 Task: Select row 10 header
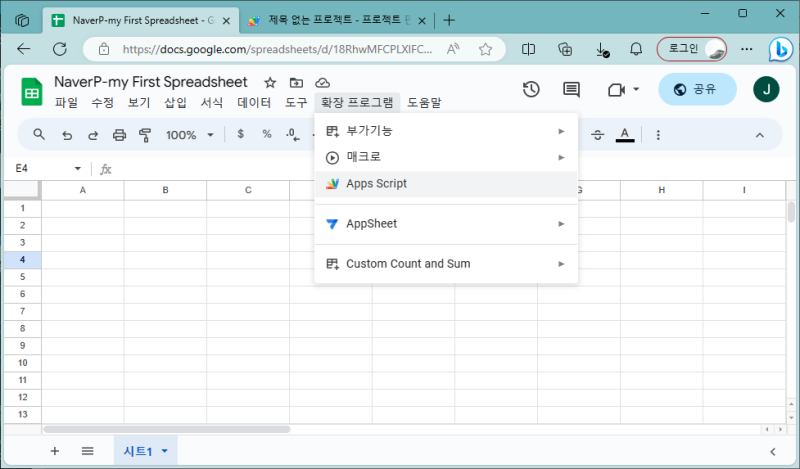(x=22, y=363)
